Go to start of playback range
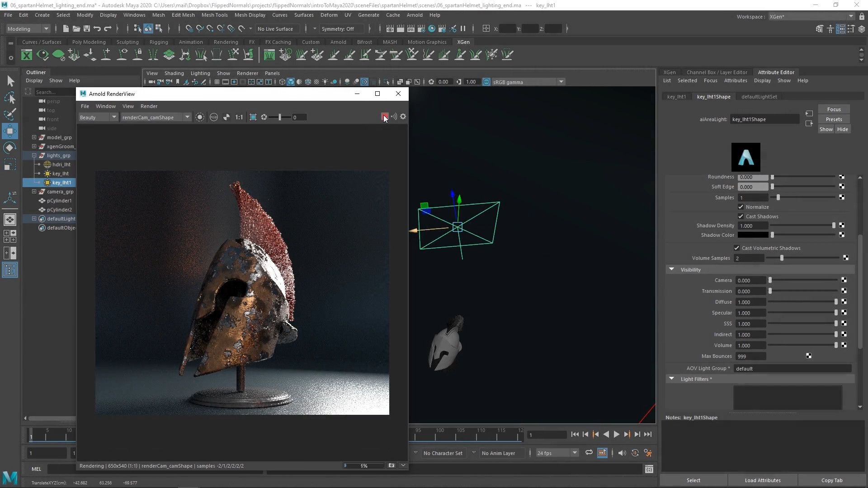This screenshot has height=488, width=868. click(575, 434)
